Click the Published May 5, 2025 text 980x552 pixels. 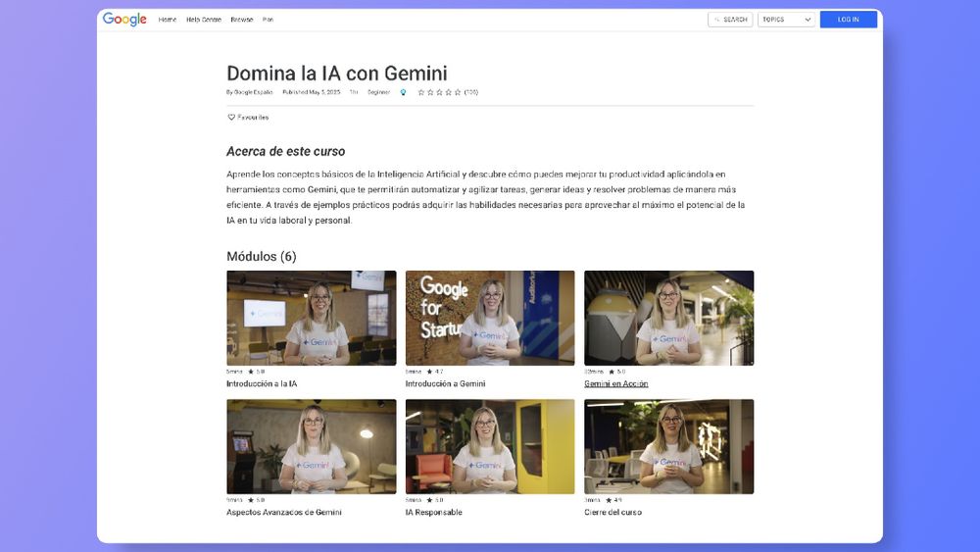312,92
